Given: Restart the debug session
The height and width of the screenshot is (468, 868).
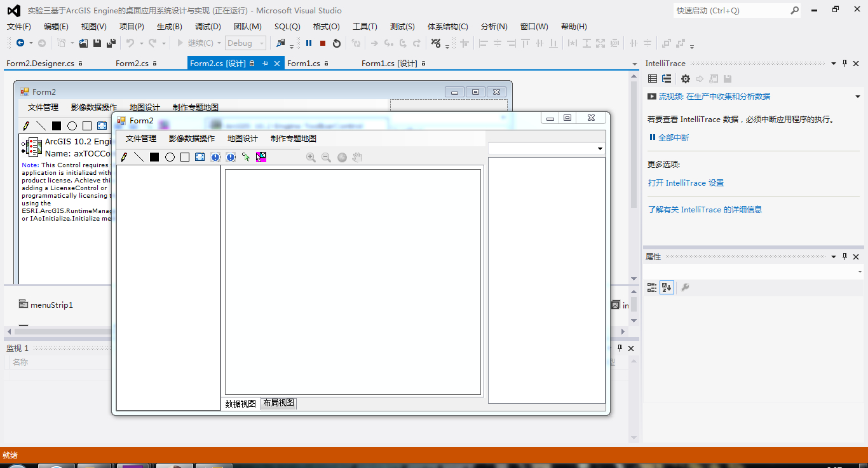Looking at the screenshot, I should tap(337, 43).
